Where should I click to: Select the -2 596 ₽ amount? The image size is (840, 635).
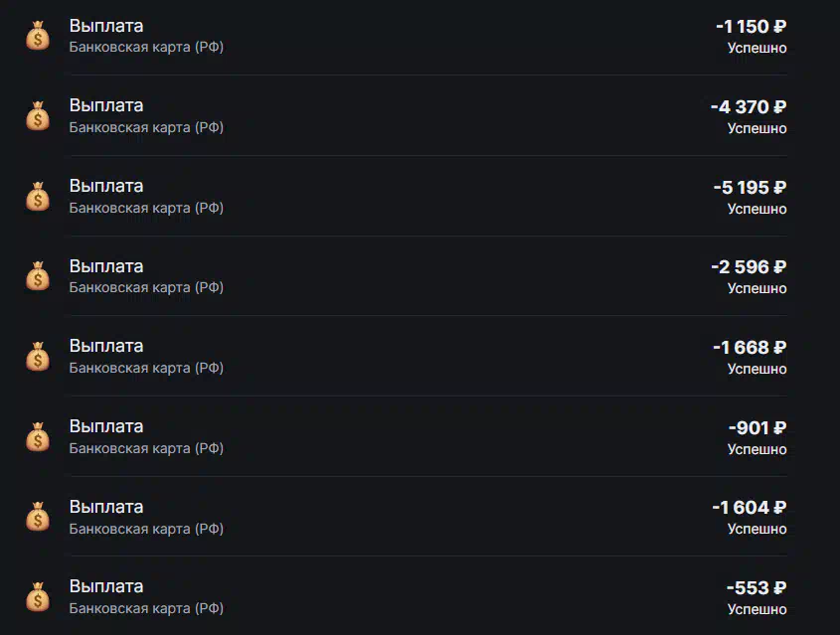point(749,267)
